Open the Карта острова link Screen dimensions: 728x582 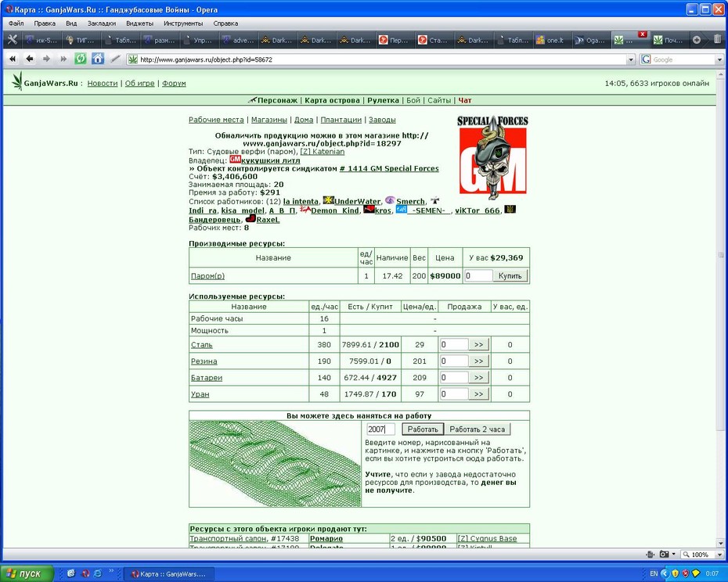tap(332, 100)
